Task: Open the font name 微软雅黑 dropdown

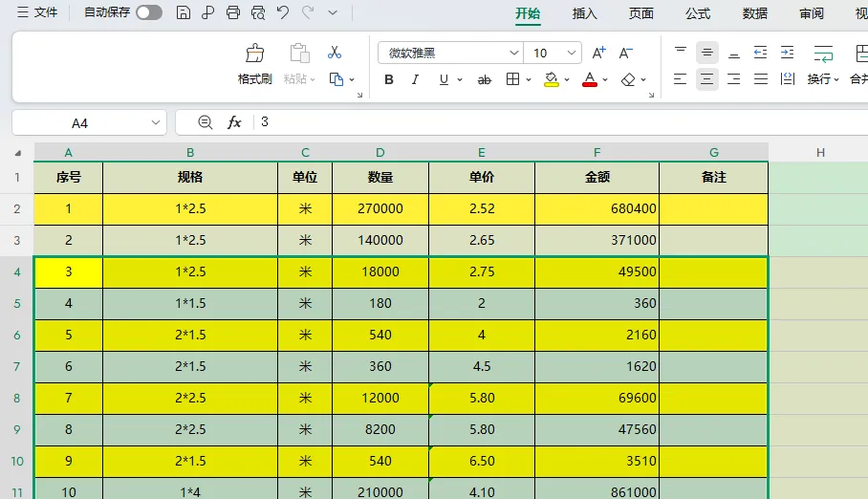Action: (x=514, y=54)
